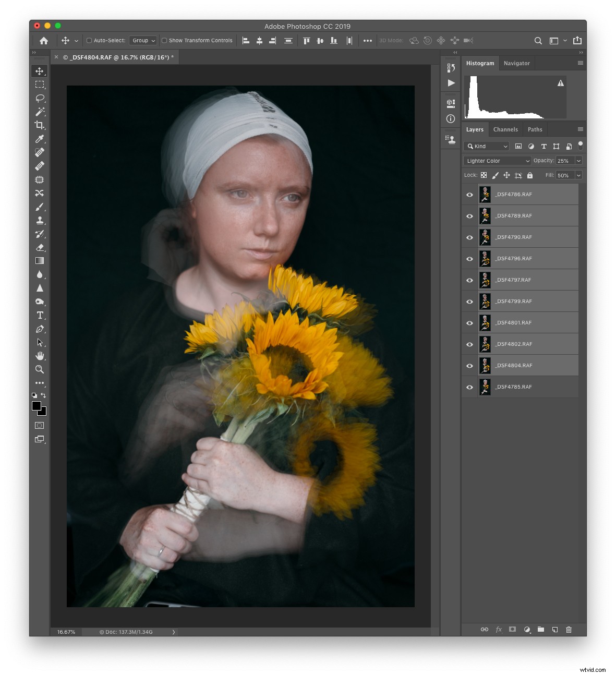Click the cached data warning in Histogram
The width and height of the screenshot is (616, 675).
click(560, 82)
